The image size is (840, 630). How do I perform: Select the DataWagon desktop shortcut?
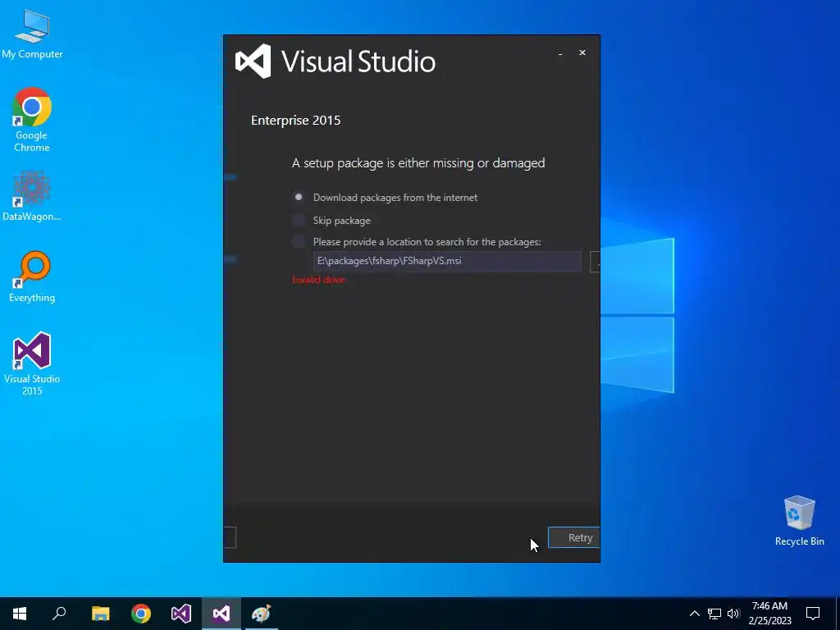click(32, 195)
